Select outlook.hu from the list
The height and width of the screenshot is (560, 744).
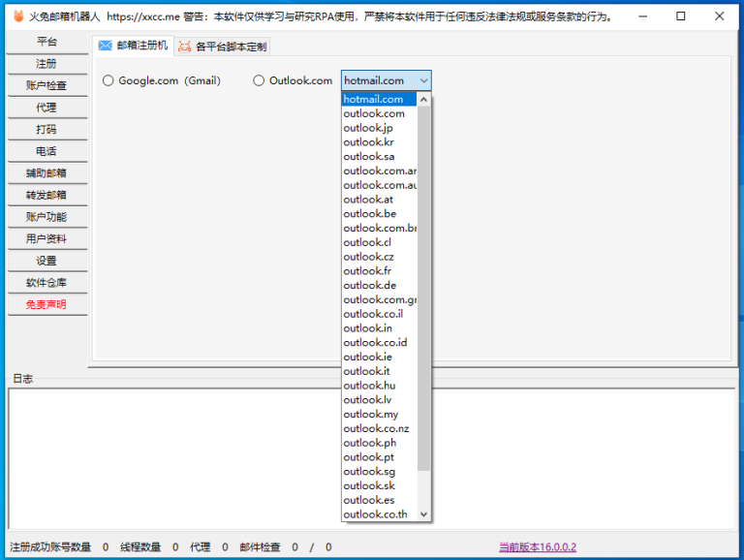point(379,386)
